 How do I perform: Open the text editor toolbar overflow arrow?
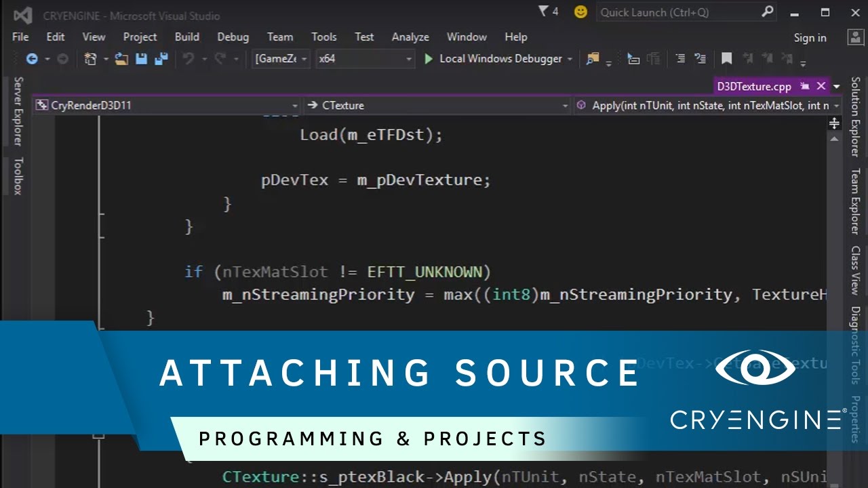(x=803, y=62)
